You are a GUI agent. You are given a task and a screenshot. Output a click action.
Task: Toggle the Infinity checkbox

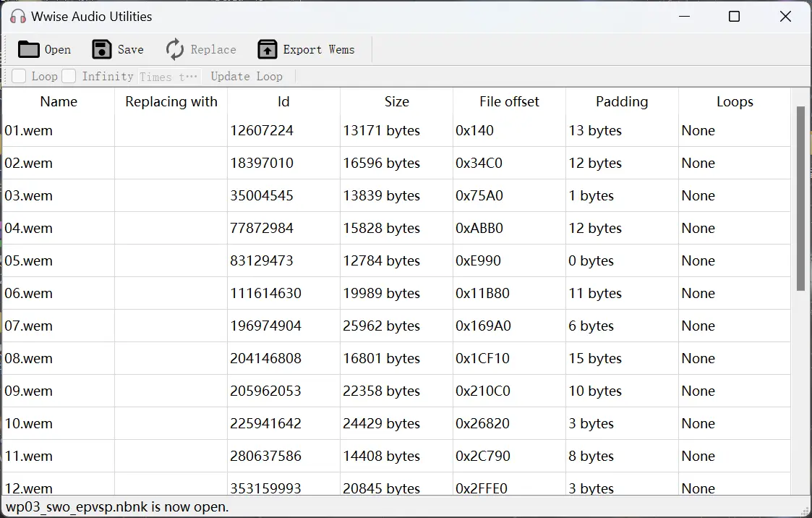coord(69,76)
